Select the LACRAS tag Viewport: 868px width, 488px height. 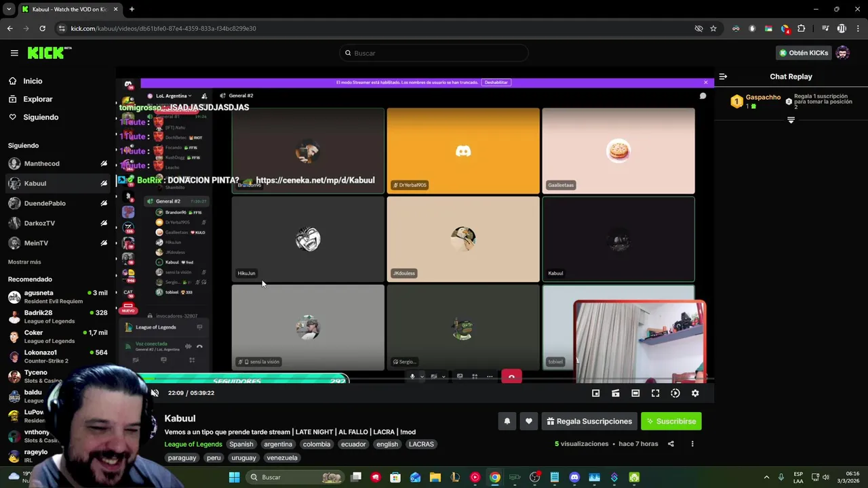click(x=421, y=444)
